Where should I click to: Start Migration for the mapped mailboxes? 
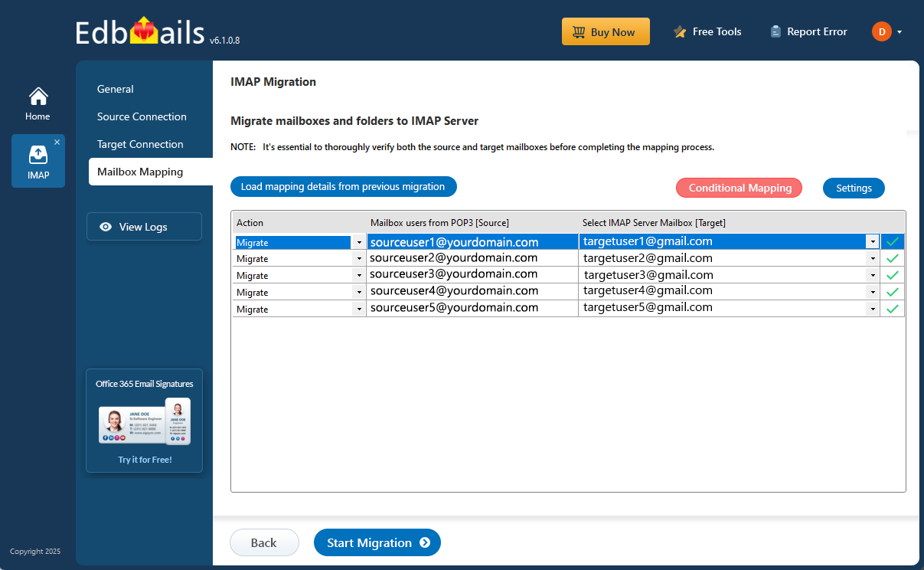377,542
